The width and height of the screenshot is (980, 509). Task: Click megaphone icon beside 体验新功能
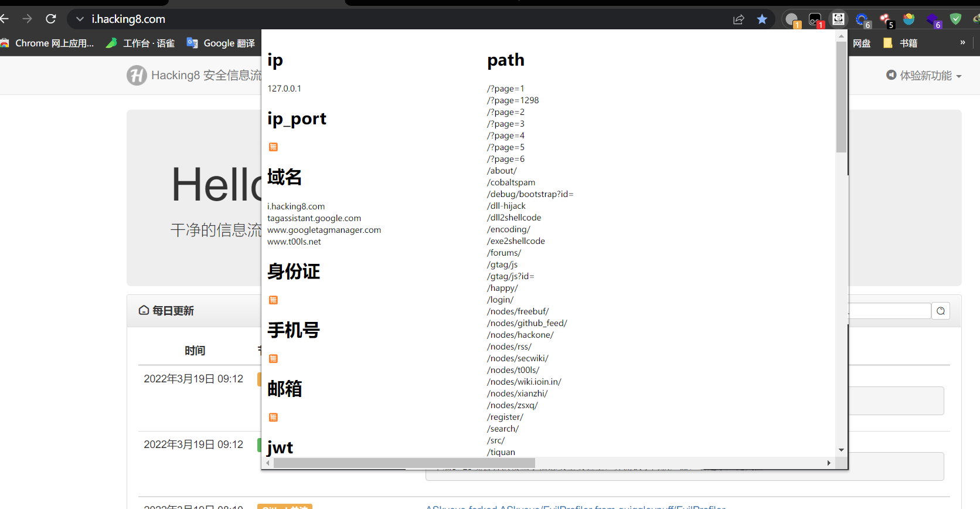891,75
